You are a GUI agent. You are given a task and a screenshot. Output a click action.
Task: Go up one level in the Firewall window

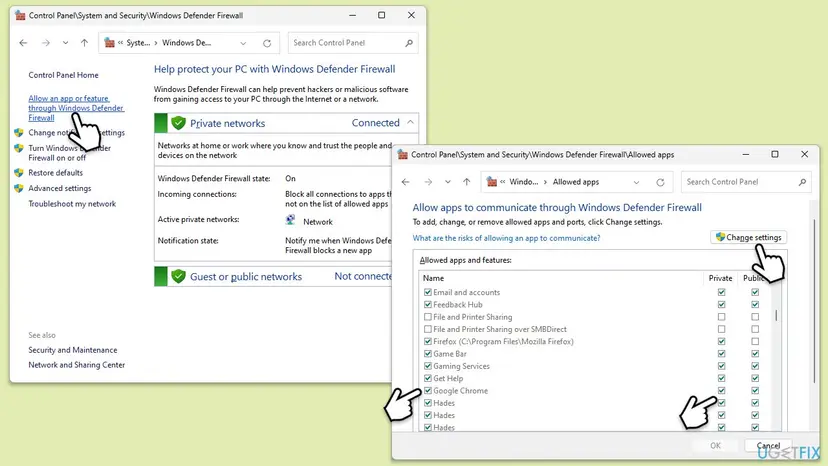click(x=84, y=43)
